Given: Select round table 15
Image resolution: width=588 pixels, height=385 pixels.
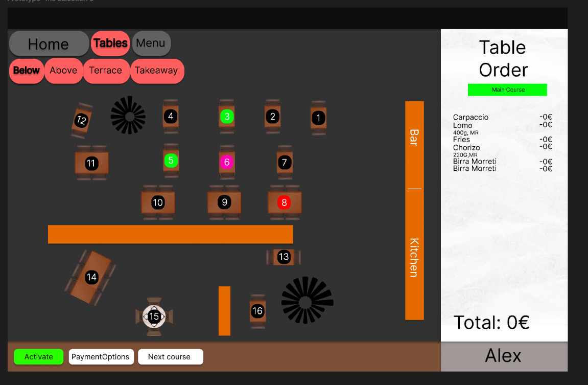Looking at the screenshot, I should (154, 316).
